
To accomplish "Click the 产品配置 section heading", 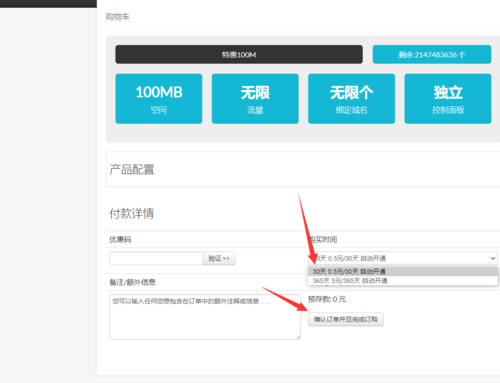I will click(132, 169).
